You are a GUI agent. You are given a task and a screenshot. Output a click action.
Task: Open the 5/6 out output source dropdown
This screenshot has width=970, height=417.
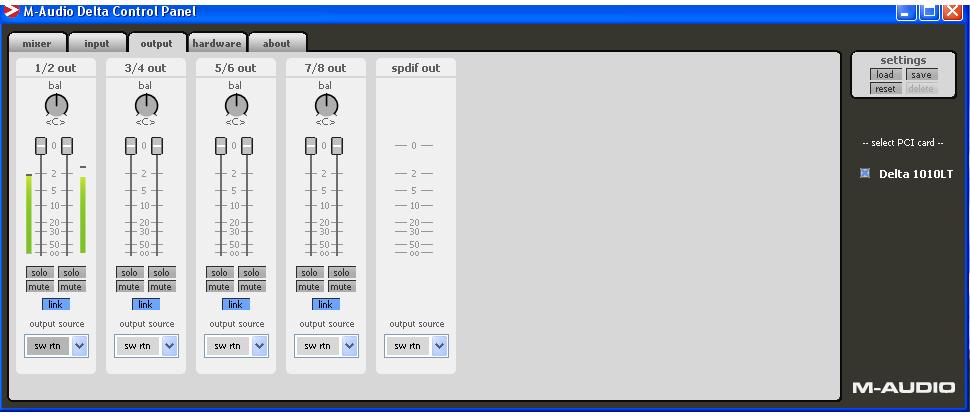[x=236, y=346]
